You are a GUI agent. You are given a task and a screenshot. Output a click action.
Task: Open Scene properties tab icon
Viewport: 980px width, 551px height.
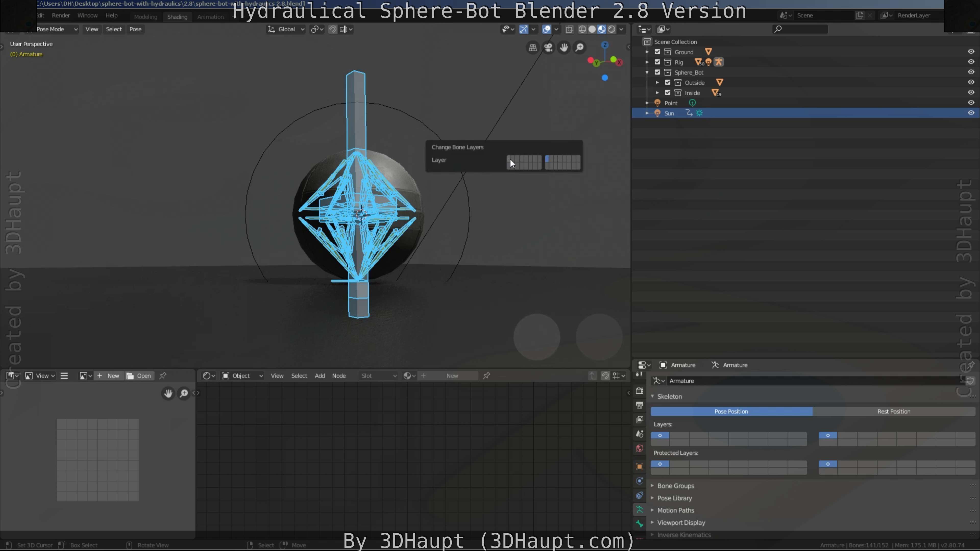click(640, 434)
